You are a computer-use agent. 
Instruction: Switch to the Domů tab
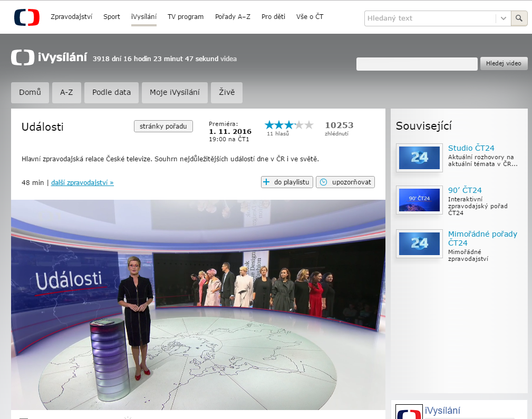[x=30, y=92]
